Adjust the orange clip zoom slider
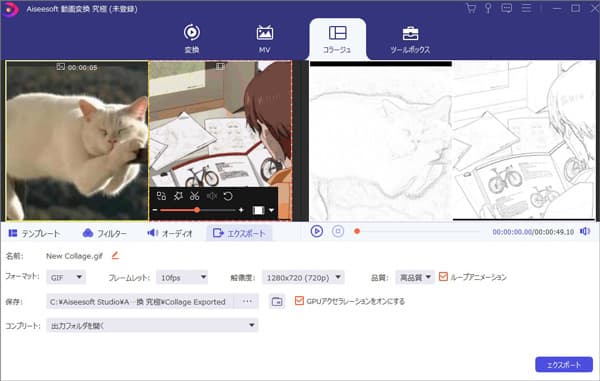Screen dimensions: 600x381 tap(197, 210)
